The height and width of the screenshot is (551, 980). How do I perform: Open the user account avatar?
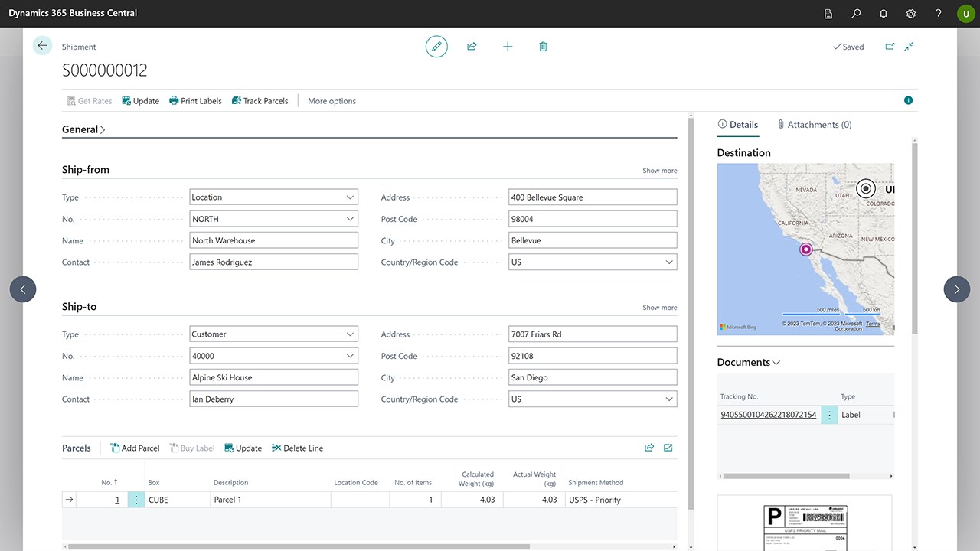[x=965, y=14]
